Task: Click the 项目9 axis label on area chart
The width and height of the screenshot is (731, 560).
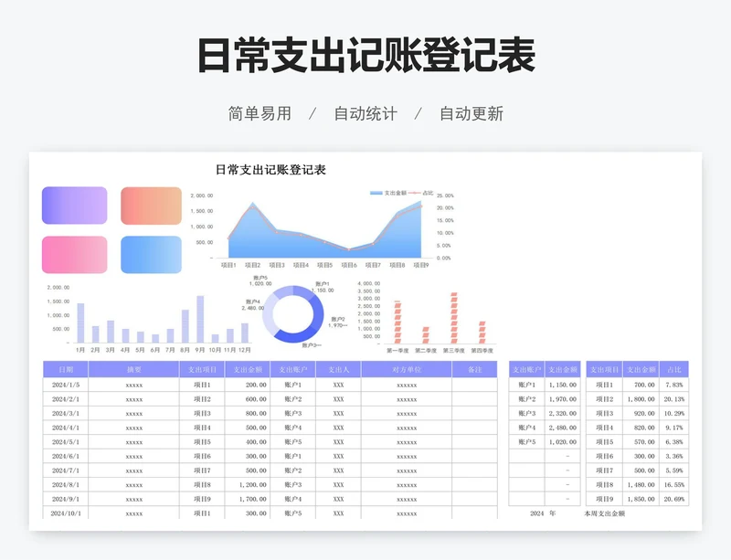Action: click(x=421, y=265)
